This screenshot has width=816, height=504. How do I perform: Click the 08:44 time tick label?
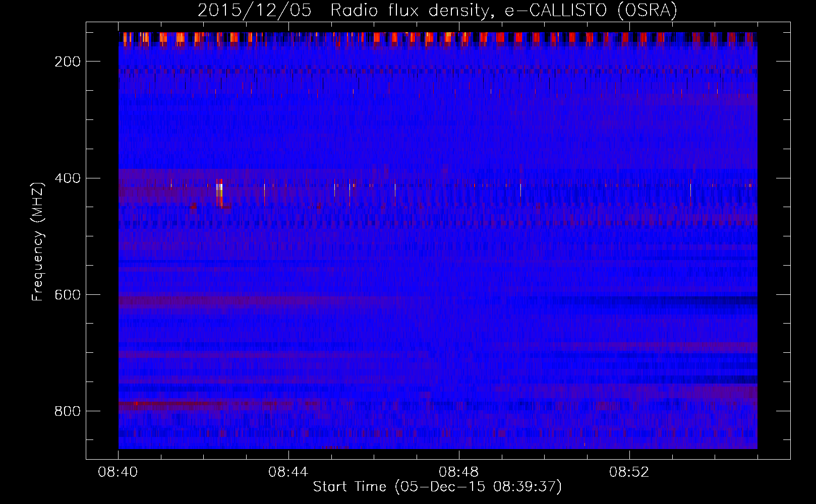coord(288,472)
